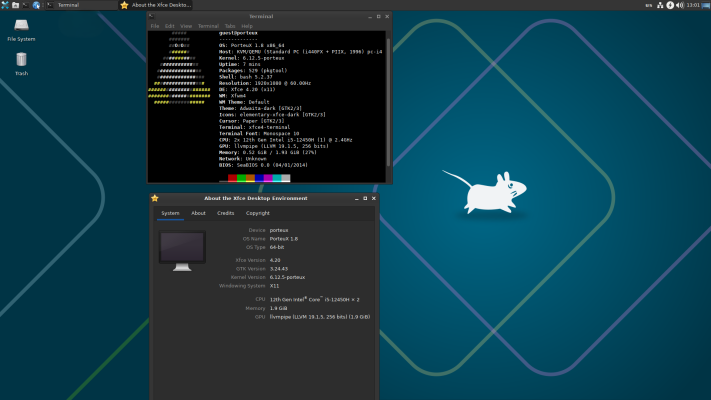This screenshot has height=400, width=711.
Task: Open the power manager tray icon
Action: coord(670,5)
